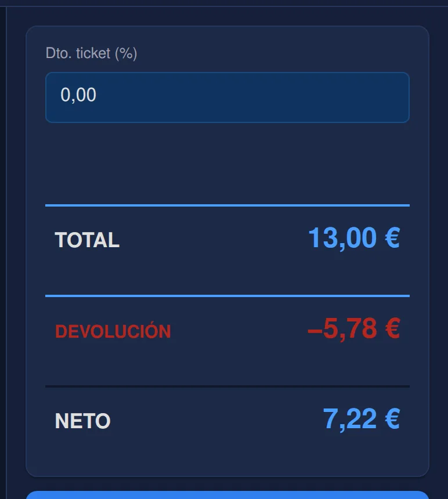Click the minus sign before 5,78

(x=315, y=331)
